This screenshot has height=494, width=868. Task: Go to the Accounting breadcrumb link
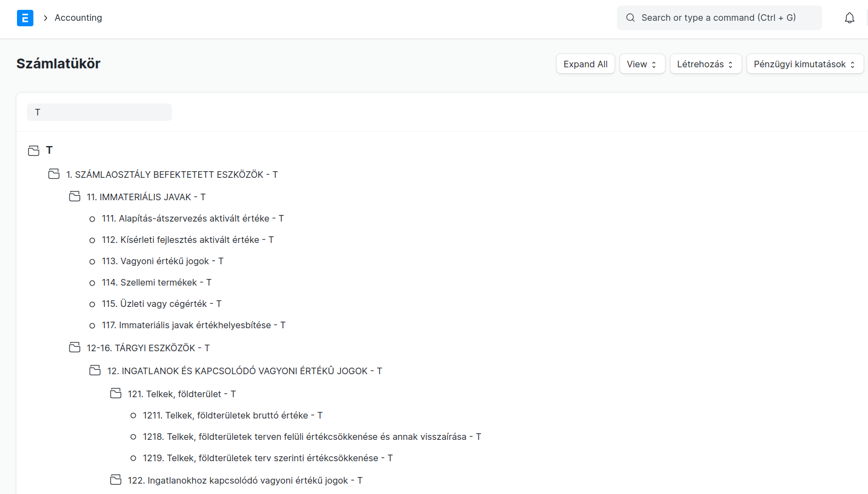tap(78, 18)
